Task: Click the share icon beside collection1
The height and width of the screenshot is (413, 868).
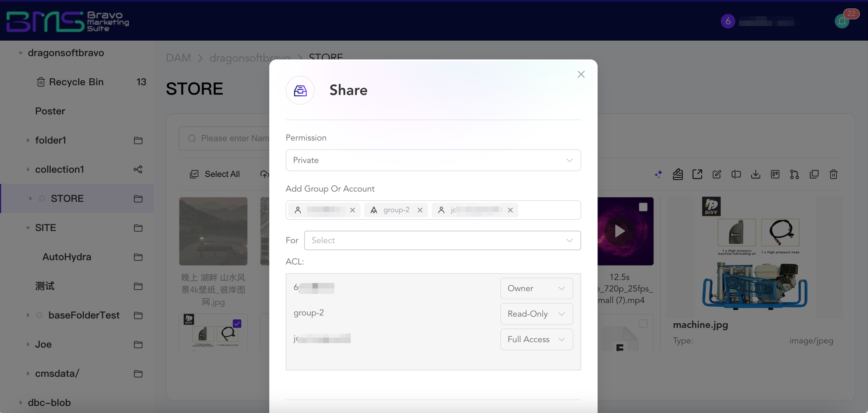Action: tap(138, 169)
